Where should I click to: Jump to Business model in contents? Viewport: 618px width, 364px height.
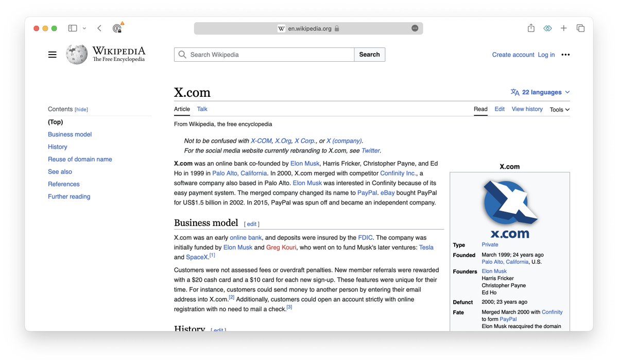tap(70, 134)
